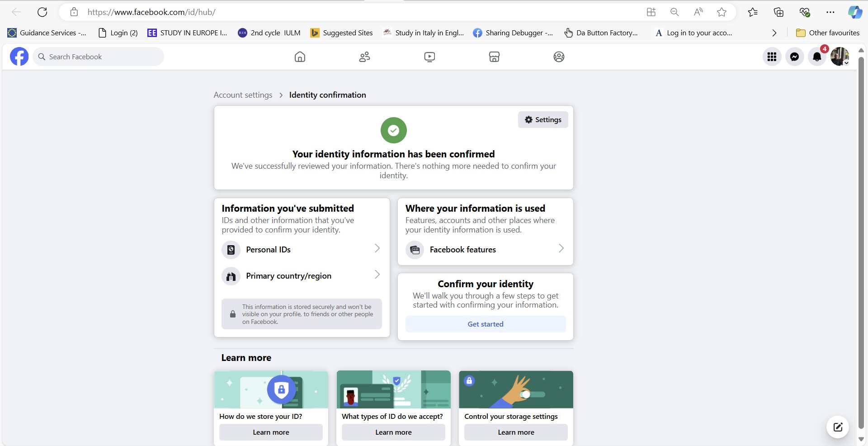Screen dimensions: 868x446
Task: Show more bookmarks with overflow chevron
Action: 774,33
